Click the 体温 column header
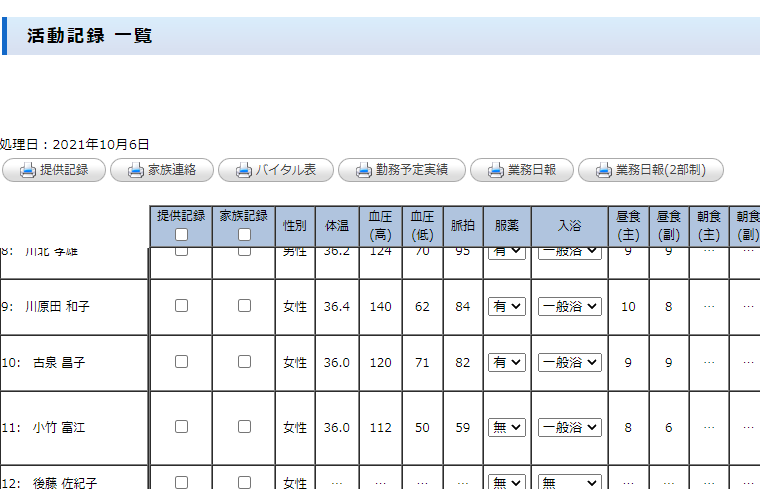The width and height of the screenshot is (760, 489). click(337, 226)
